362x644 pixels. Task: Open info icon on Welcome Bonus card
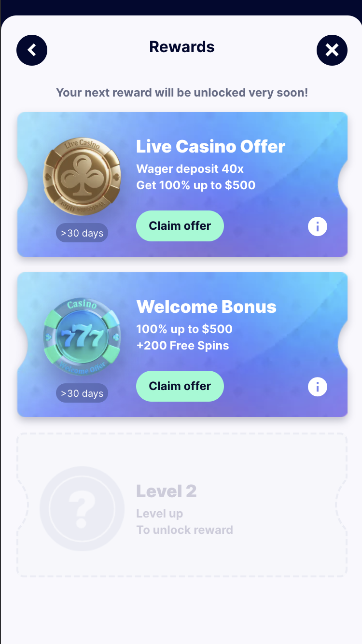click(318, 387)
